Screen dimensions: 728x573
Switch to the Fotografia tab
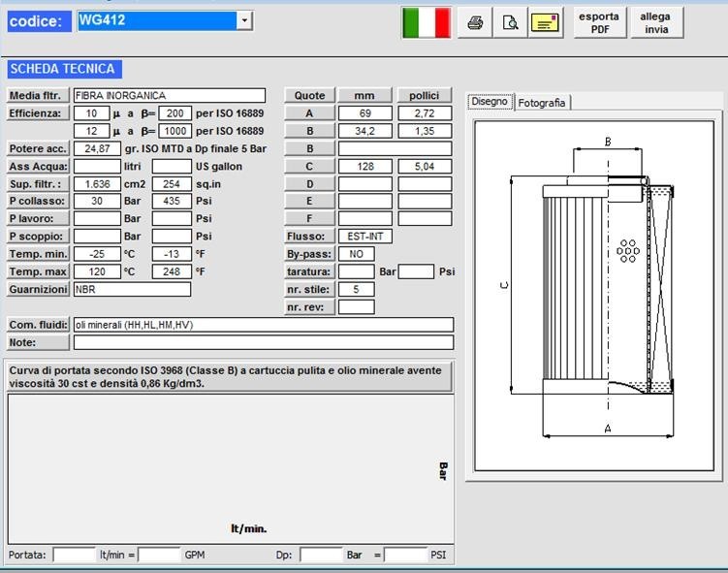click(542, 103)
